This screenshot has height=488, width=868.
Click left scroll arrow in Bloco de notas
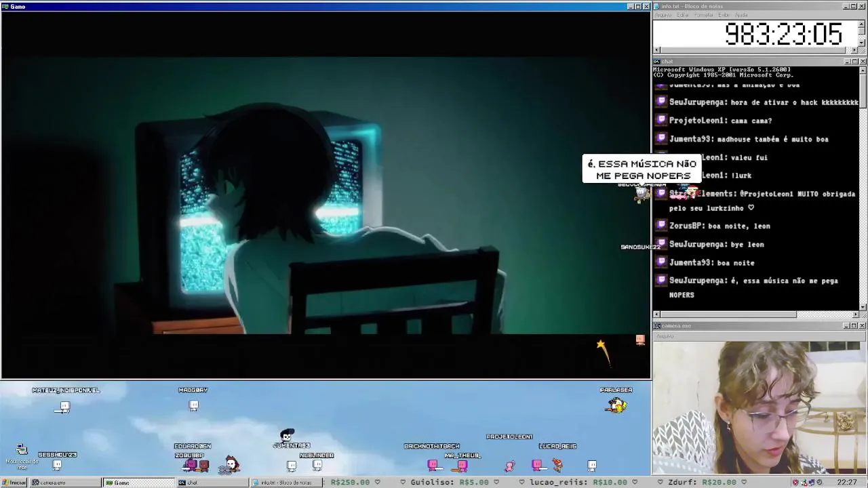coord(656,50)
